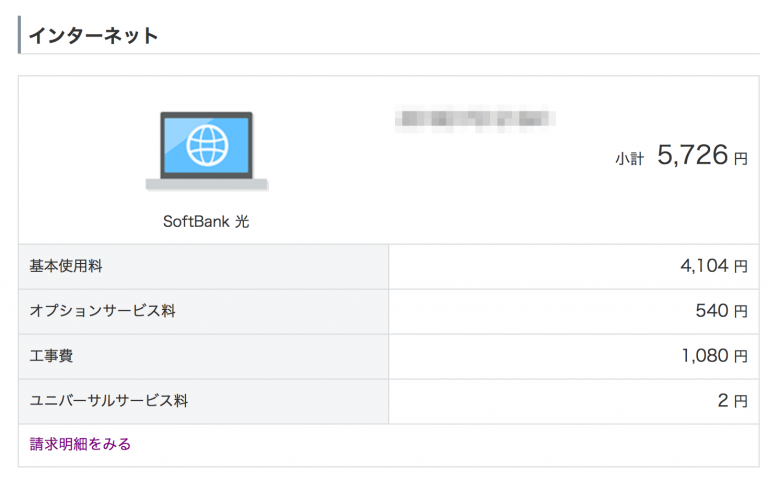Select the SoftBank 光 service label
This screenshot has height=481, width=768.
pyautogui.click(x=206, y=222)
